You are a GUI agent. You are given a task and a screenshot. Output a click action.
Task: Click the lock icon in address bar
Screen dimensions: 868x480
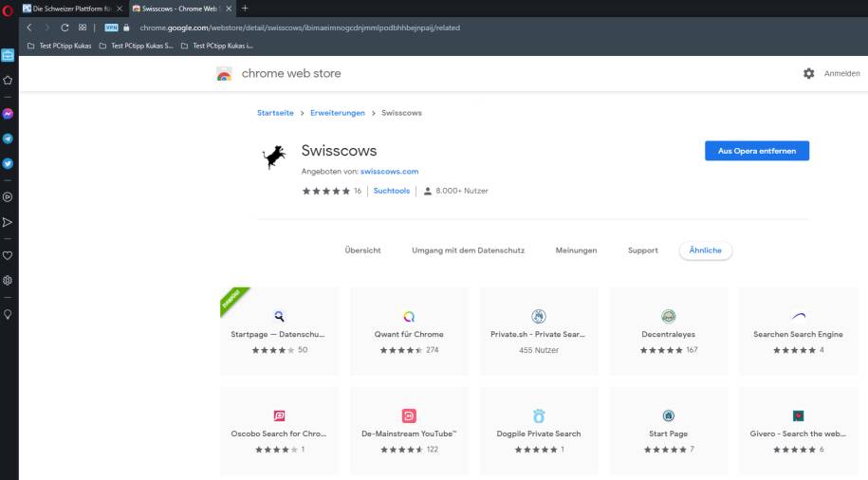[126, 28]
